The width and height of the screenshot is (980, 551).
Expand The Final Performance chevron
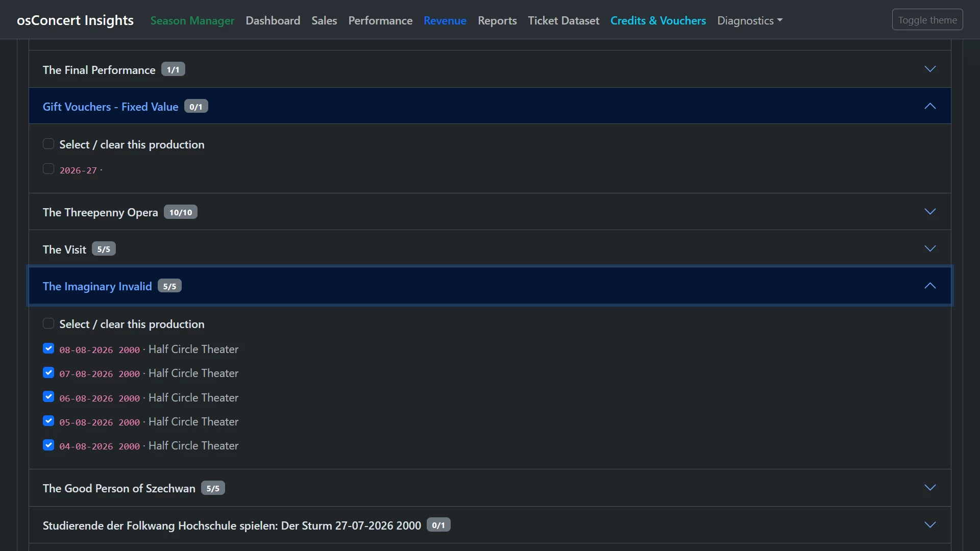point(930,69)
